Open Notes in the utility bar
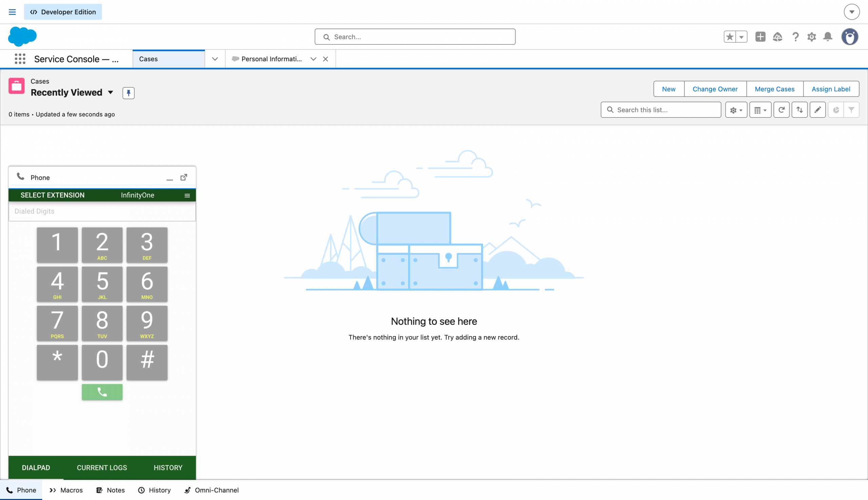The height and width of the screenshot is (500, 868). 110,490
